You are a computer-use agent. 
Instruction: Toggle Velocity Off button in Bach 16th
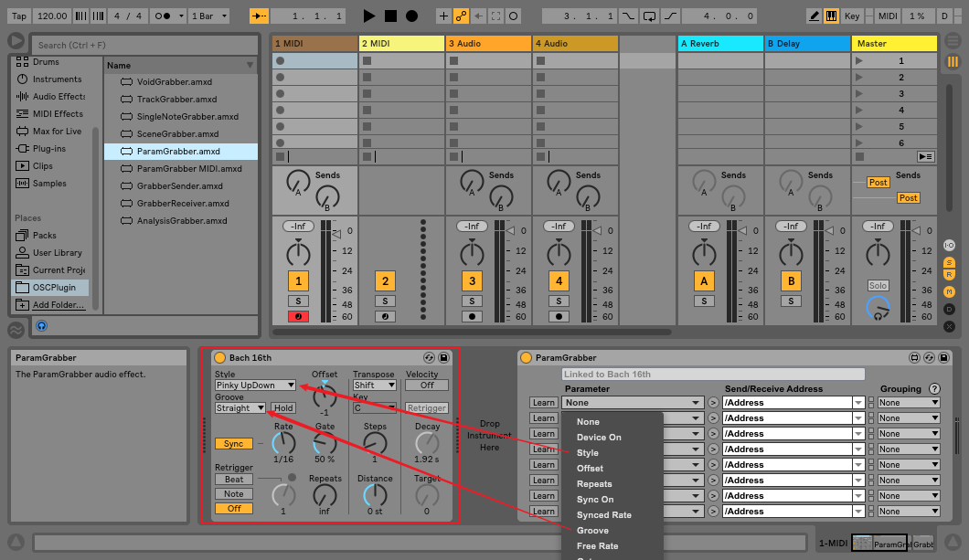(427, 386)
